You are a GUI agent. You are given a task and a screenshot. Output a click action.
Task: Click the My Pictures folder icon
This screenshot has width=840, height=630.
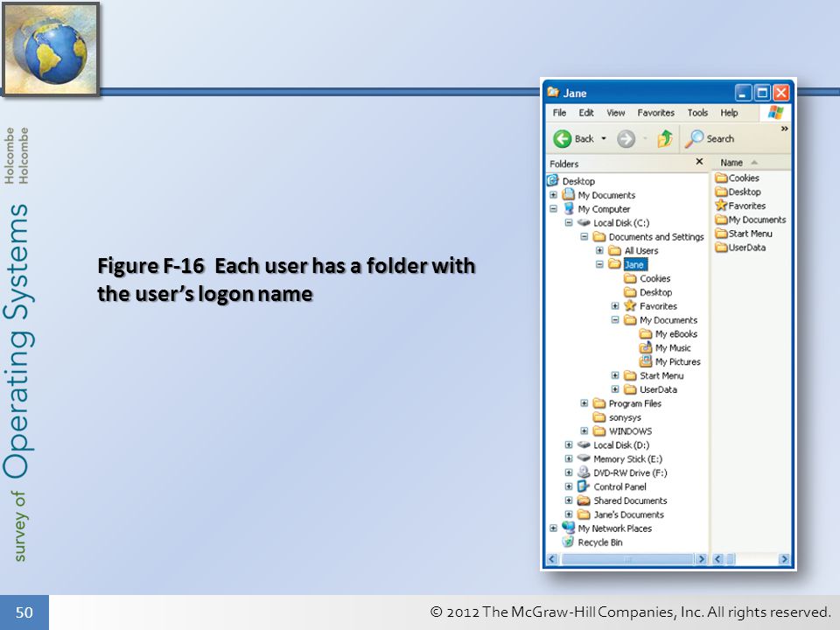point(646,361)
